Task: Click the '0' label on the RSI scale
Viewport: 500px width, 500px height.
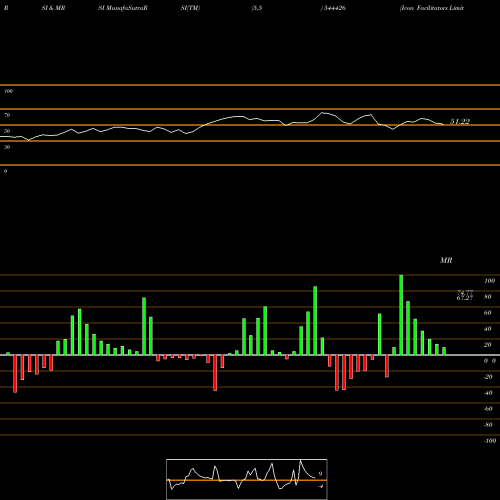Action: (5, 171)
